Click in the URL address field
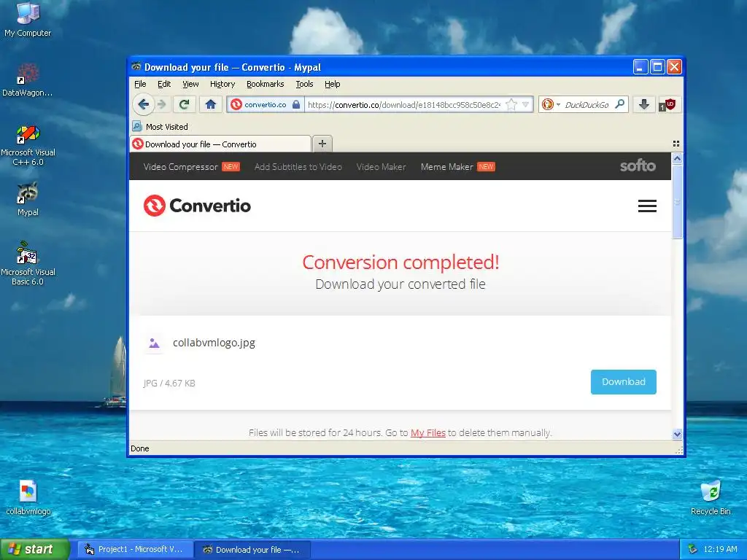 click(x=404, y=105)
